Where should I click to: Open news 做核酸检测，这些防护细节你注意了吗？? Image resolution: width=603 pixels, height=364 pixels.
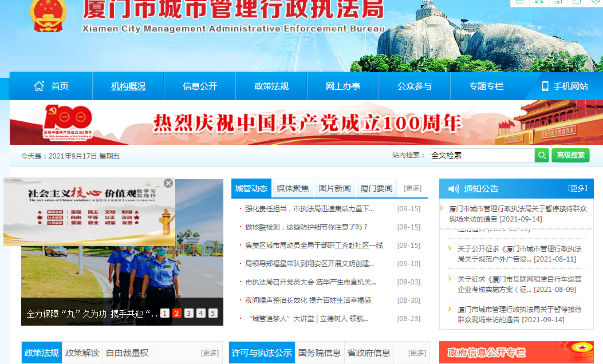tap(307, 227)
